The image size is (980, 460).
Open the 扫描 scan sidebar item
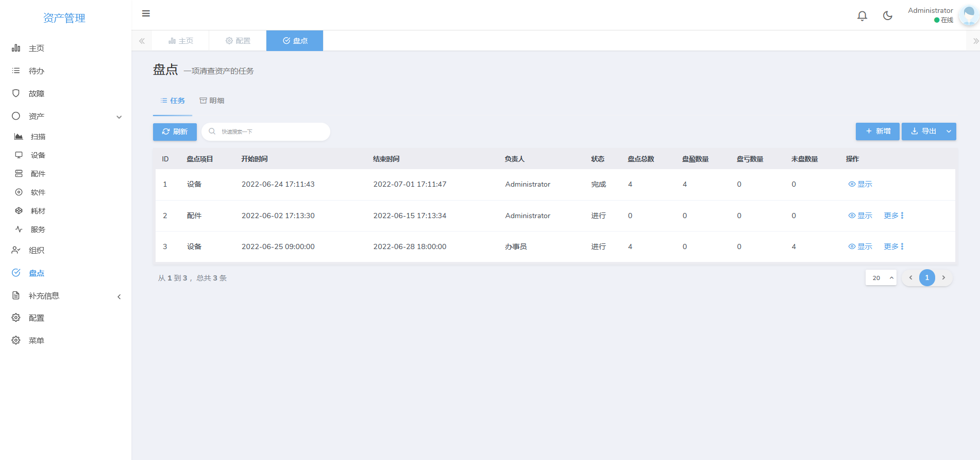click(x=38, y=137)
